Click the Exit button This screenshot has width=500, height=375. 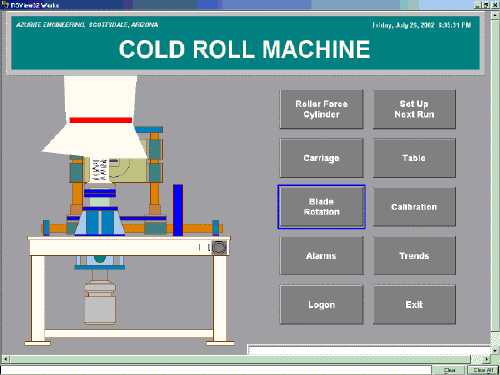coord(414,305)
